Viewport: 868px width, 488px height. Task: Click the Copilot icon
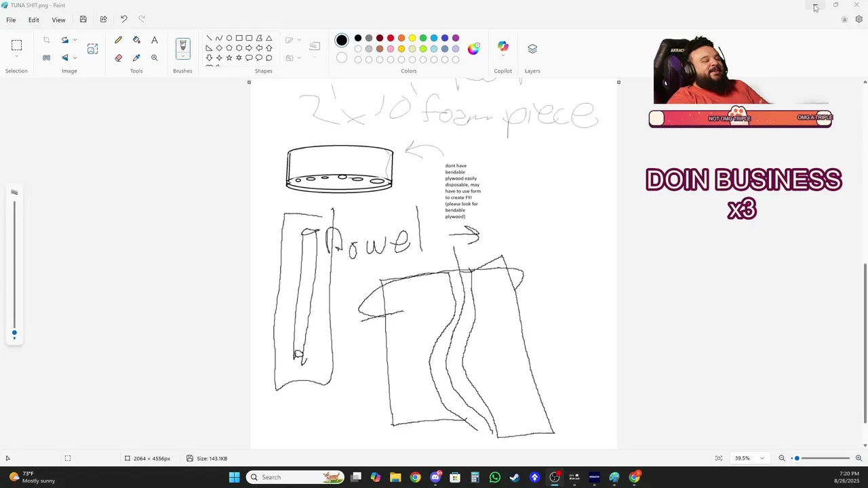point(503,47)
